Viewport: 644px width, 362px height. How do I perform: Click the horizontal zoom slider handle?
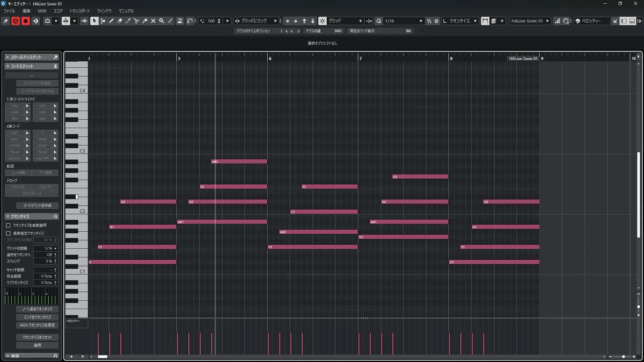[623, 357]
